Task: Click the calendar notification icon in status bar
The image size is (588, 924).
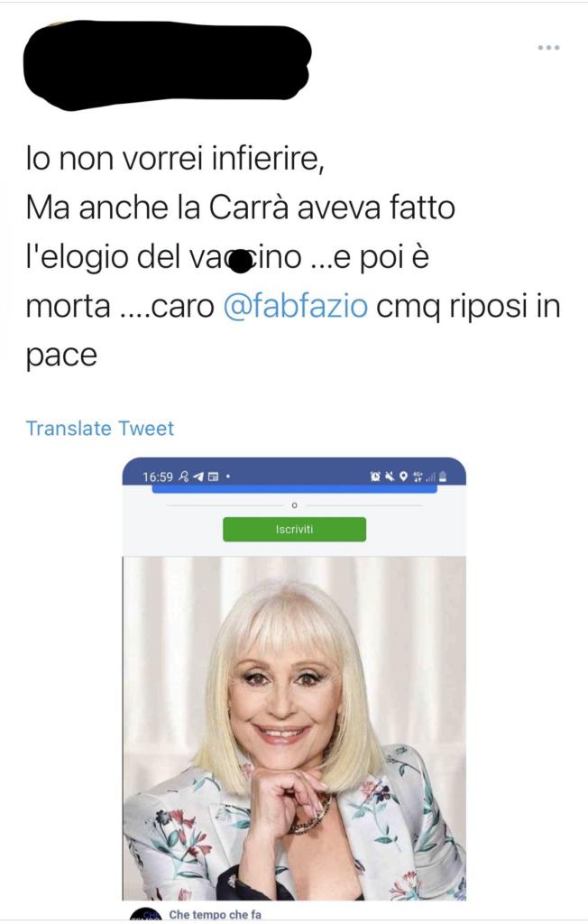Action: (213, 476)
